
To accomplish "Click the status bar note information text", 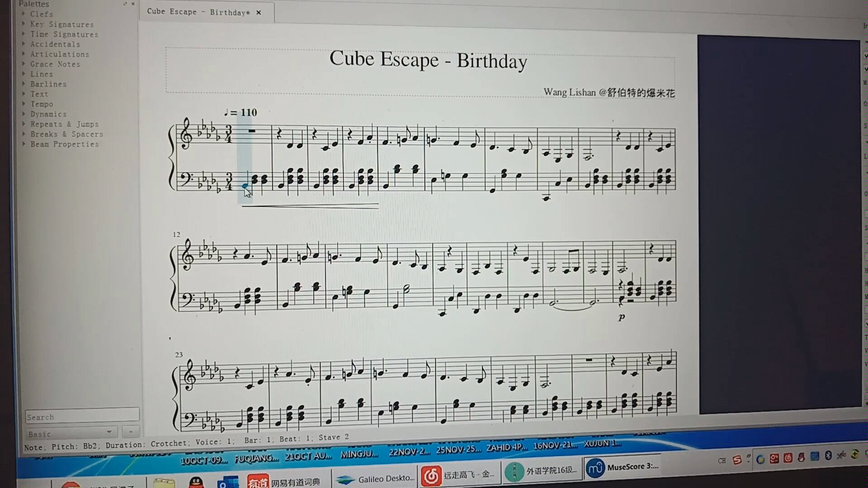I will 186,442.
